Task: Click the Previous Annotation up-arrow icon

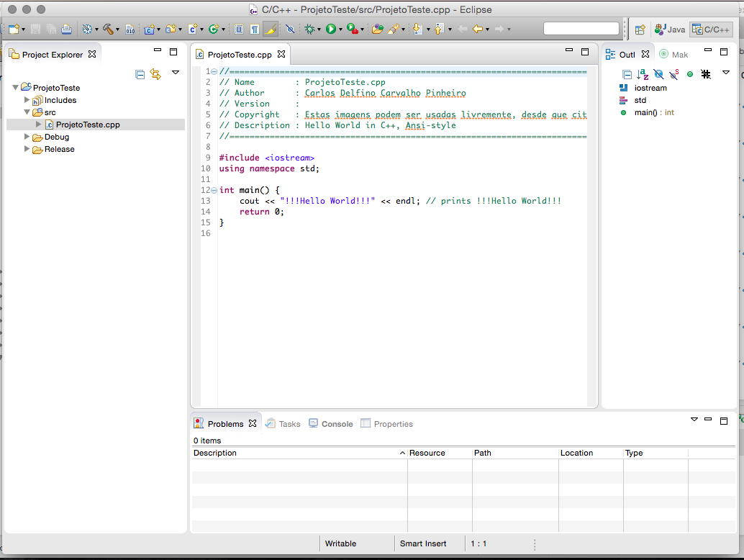Action: [439, 30]
